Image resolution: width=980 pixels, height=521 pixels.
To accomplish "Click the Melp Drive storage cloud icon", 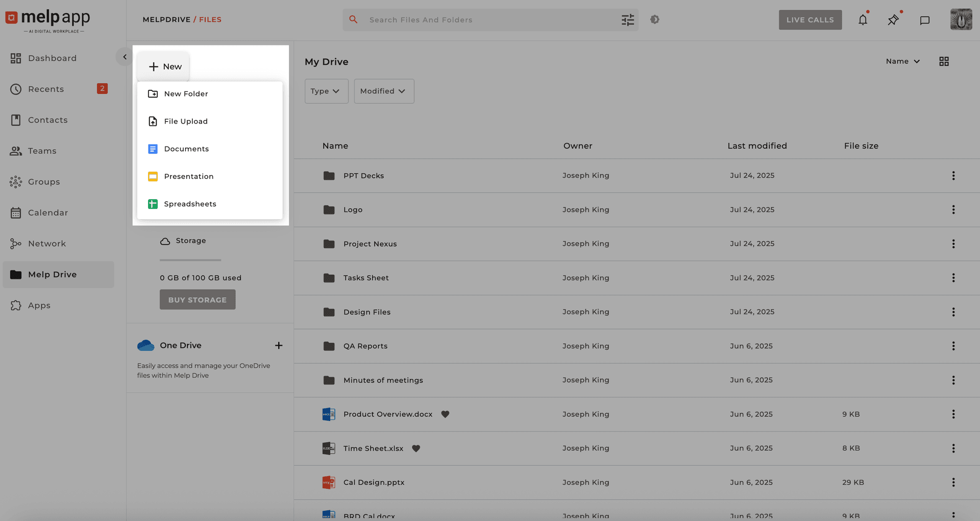I will click(x=165, y=241).
